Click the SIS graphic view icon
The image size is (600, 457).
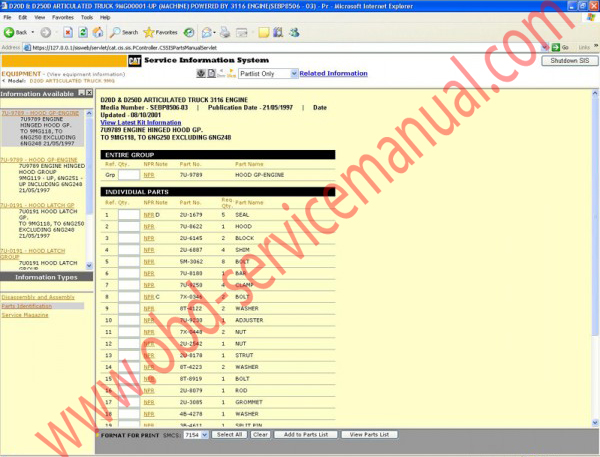(201, 73)
